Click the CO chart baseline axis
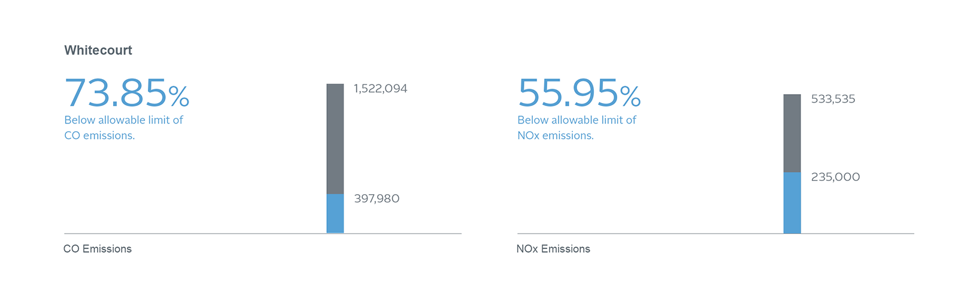The image size is (980, 296). (263, 233)
